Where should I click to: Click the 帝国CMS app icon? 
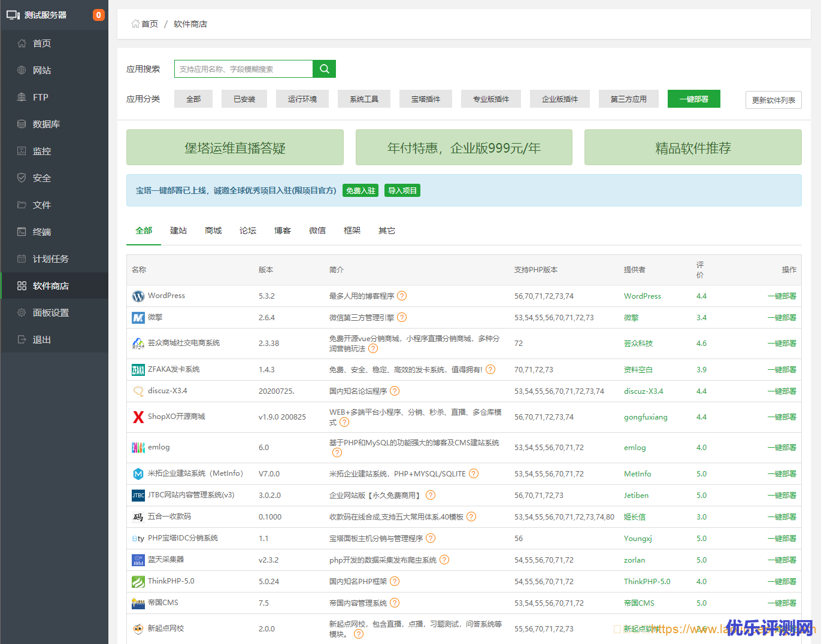point(138,603)
